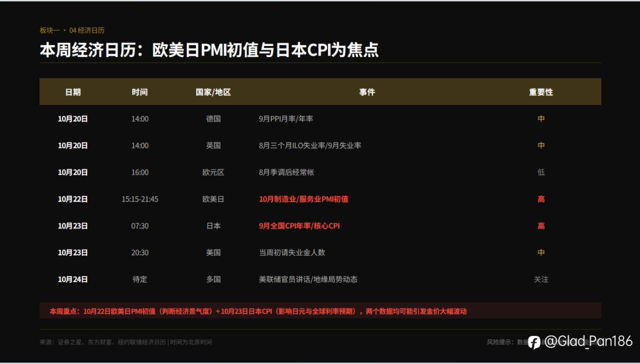Click the "时间" column header
Screen dimensions: 640x364
click(140, 92)
